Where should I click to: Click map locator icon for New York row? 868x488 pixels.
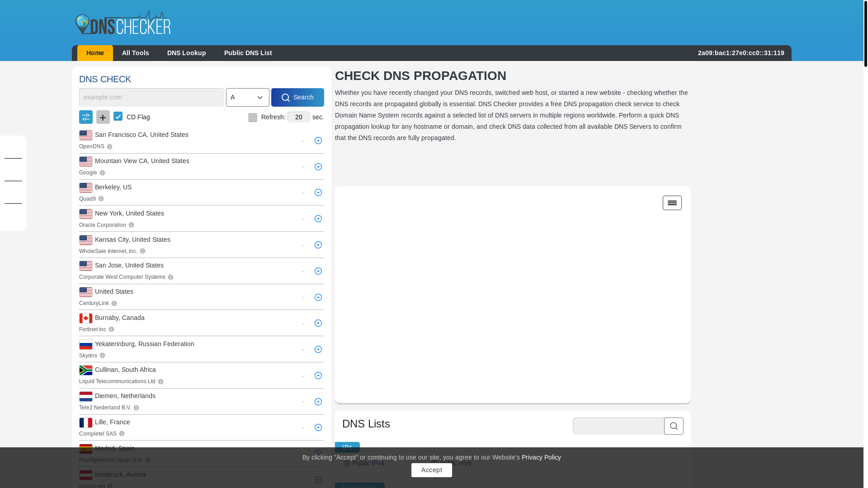coord(318,219)
